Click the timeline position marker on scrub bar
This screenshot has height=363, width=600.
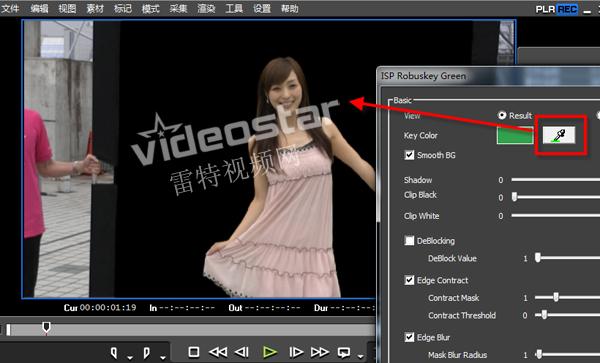click(46, 327)
